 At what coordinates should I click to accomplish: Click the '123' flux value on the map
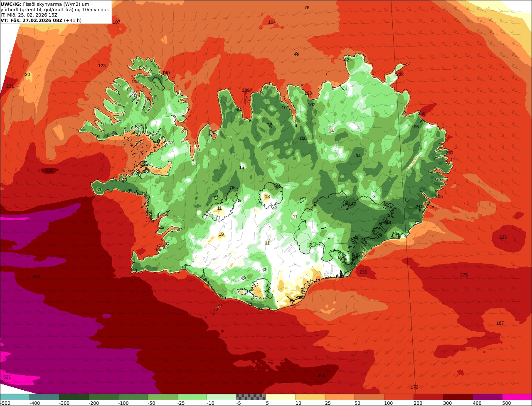tap(102, 66)
